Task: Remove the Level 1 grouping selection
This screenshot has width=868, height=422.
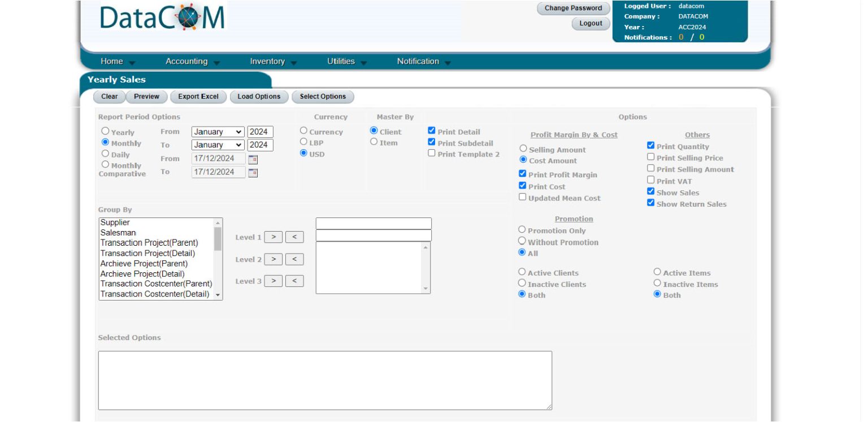Action: point(293,237)
